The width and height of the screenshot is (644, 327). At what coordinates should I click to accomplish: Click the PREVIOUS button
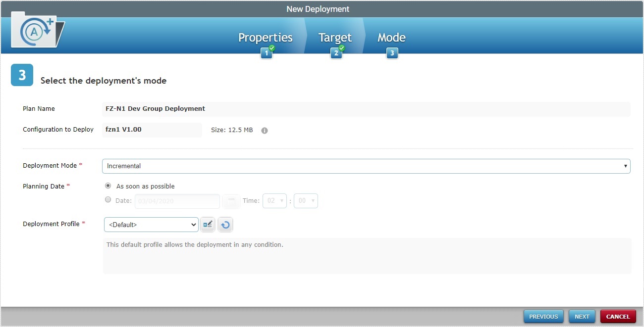(543, 316)
